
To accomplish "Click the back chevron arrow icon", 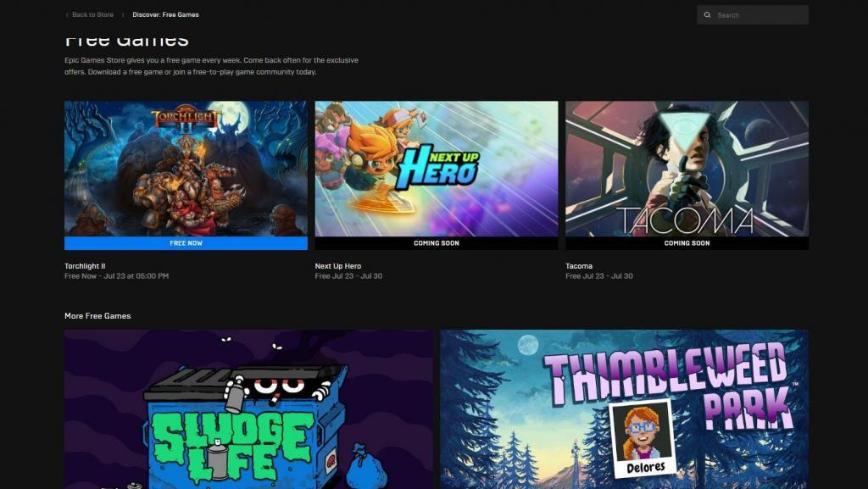I will click(x=67, y=15).
